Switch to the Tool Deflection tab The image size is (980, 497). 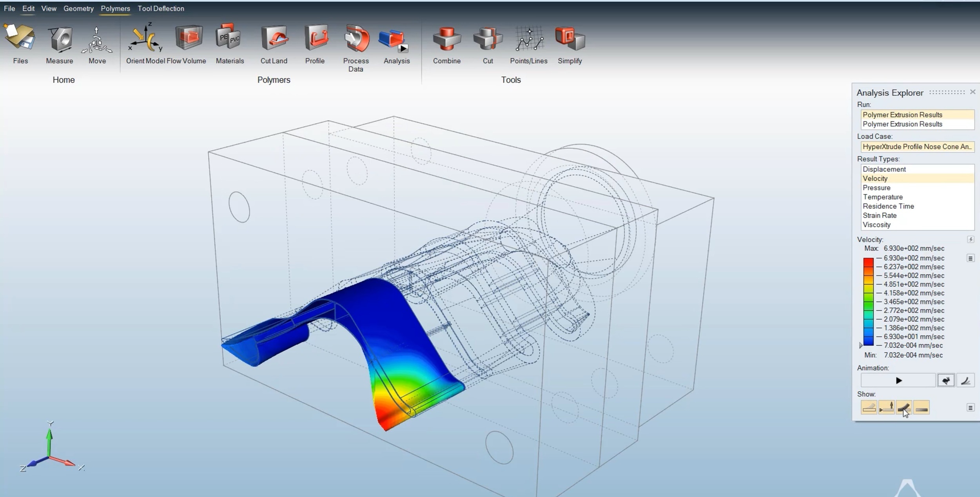161,8
